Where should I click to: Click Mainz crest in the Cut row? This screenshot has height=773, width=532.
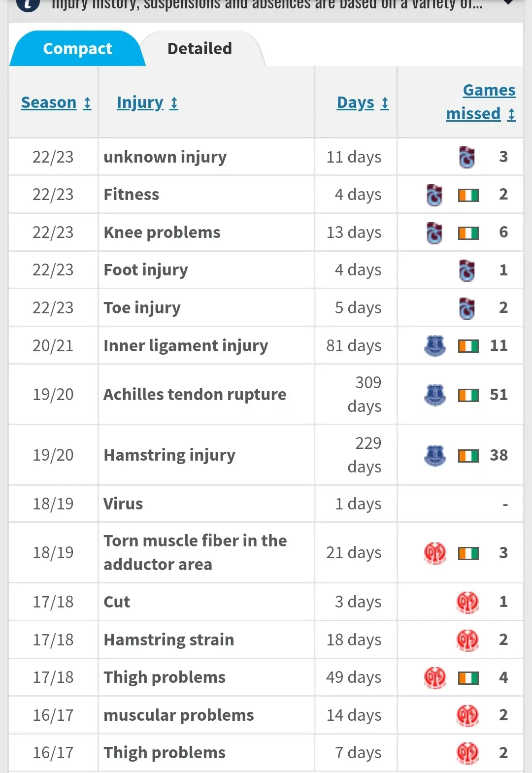pyautogui.click(x=467, y=602)
